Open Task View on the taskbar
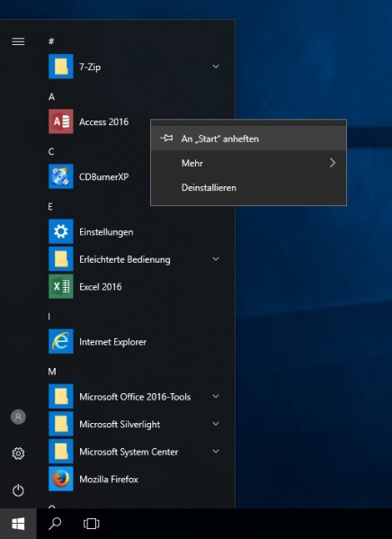The image size is (392, 539). coord(92,524)
